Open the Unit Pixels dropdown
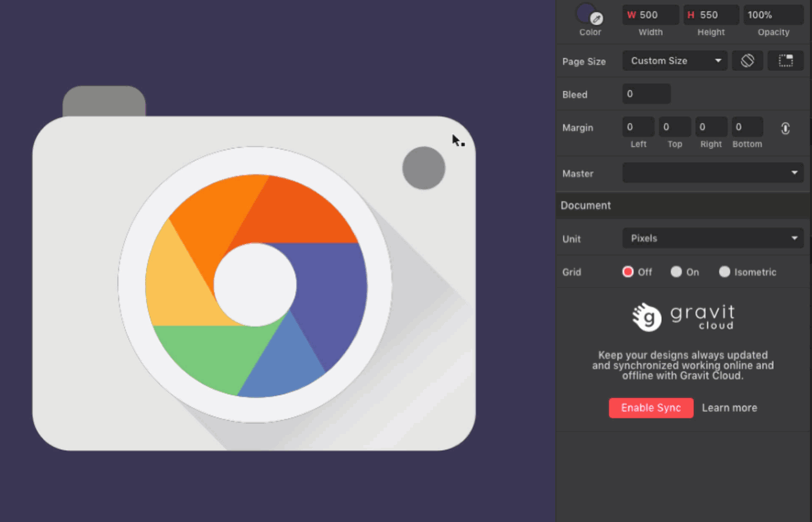The image size is (812, 522). (x=713, y=239)
